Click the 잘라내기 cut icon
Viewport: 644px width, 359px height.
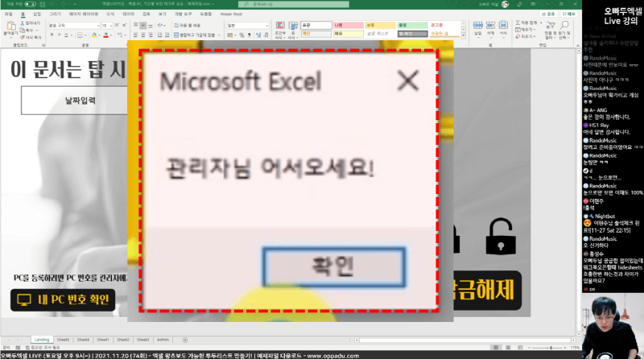tap(23, 23)
